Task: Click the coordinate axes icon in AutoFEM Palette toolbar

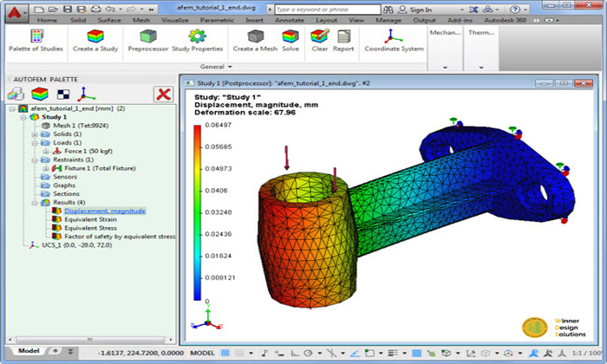Action: click(x=87, y=94)
